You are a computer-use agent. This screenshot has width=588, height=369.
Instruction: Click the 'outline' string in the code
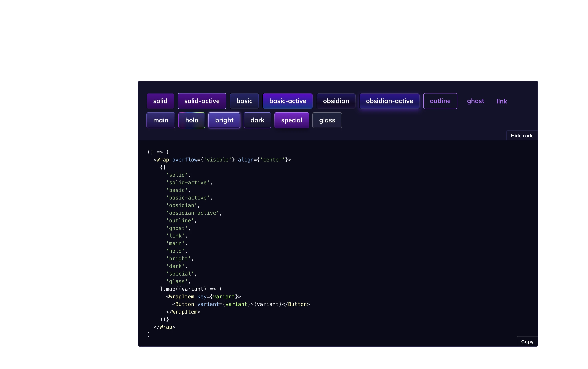click(180, 221)
